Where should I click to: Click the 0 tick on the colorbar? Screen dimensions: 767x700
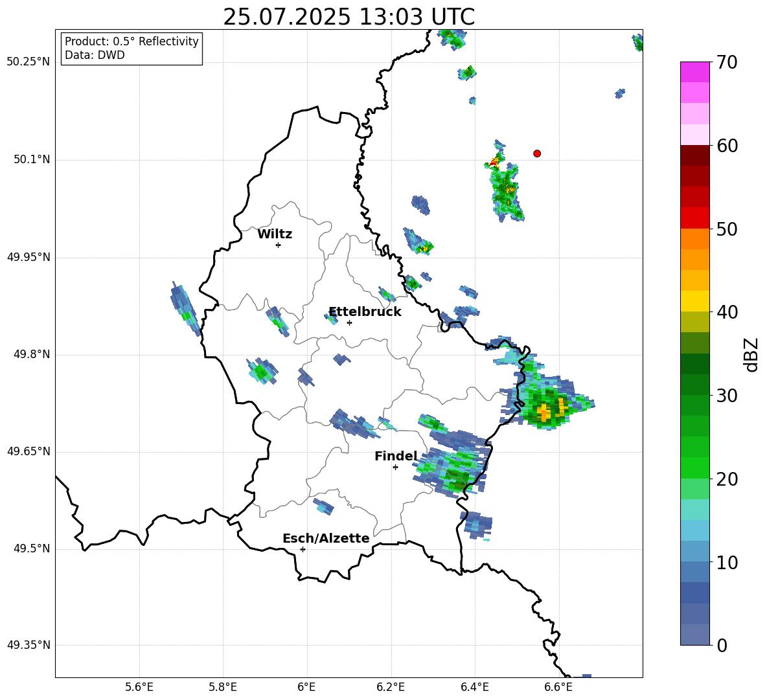[x=722, y=645]
